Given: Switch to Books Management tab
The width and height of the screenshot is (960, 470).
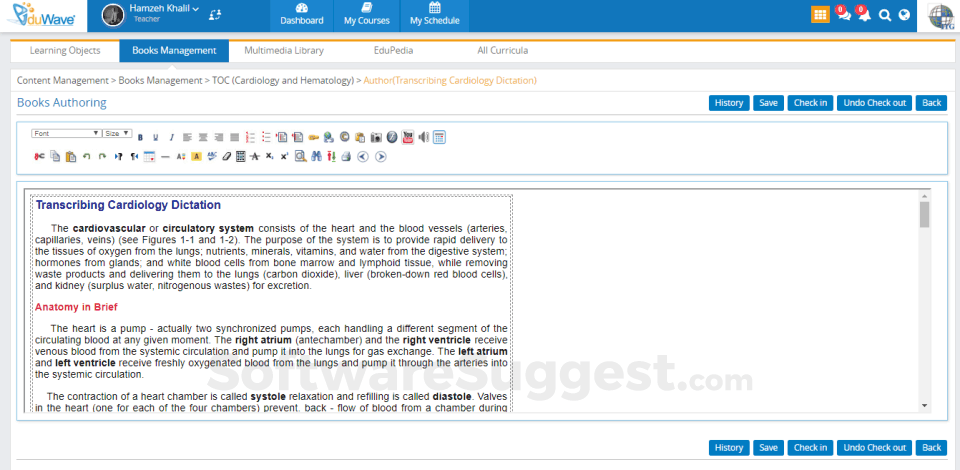Looking at the screenshot, I should pos(174,51).
